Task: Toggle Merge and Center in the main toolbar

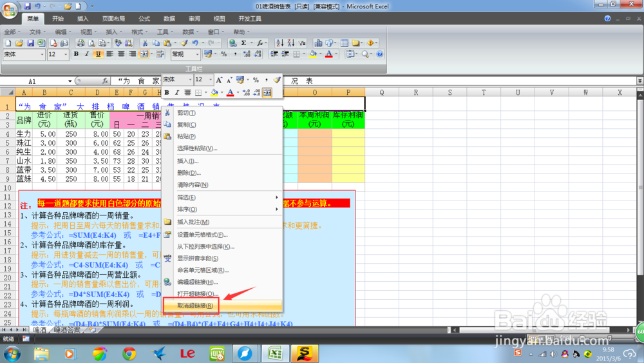Action: [144, 54]
